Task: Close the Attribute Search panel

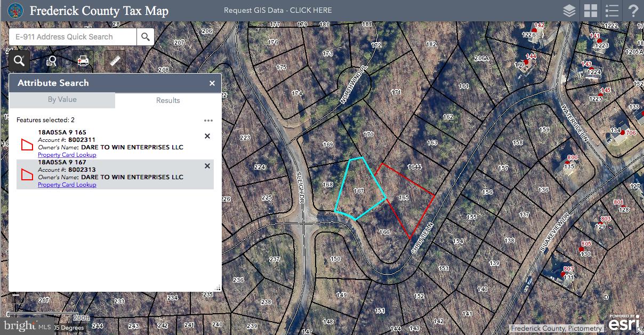Action: click(212, 83)
